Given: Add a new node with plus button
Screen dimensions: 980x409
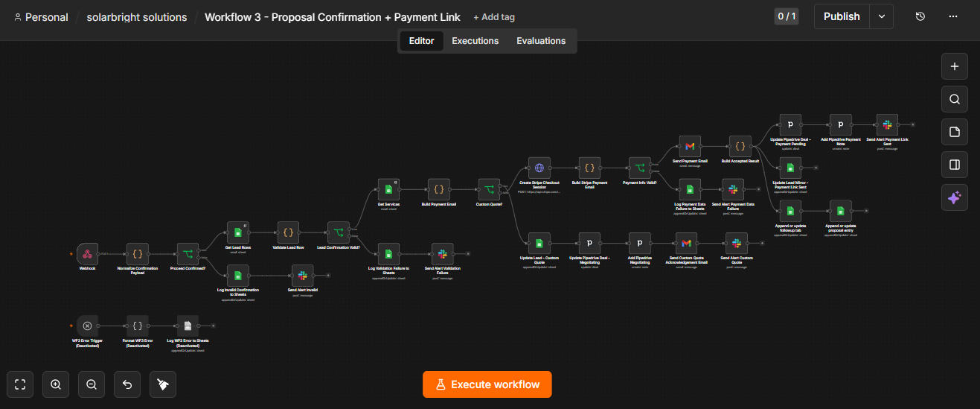Looking at the screenshot, I should (955, 66).
